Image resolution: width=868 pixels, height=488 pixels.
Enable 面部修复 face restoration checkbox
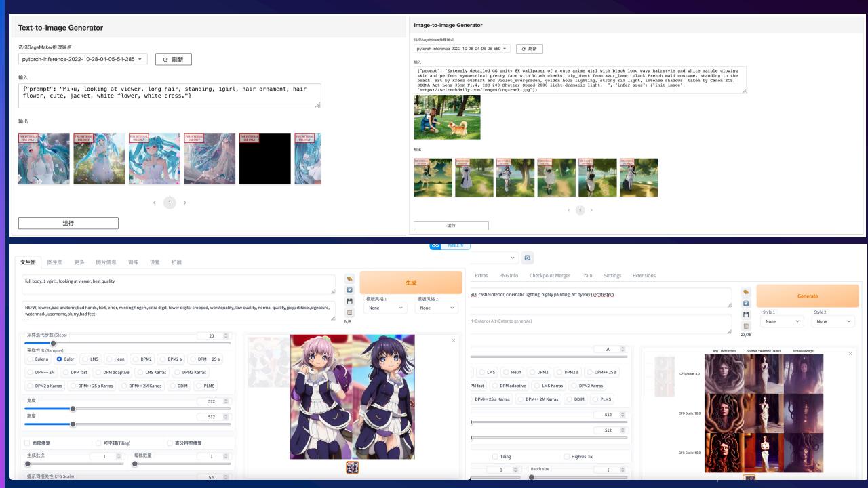[x=27, y=443]
